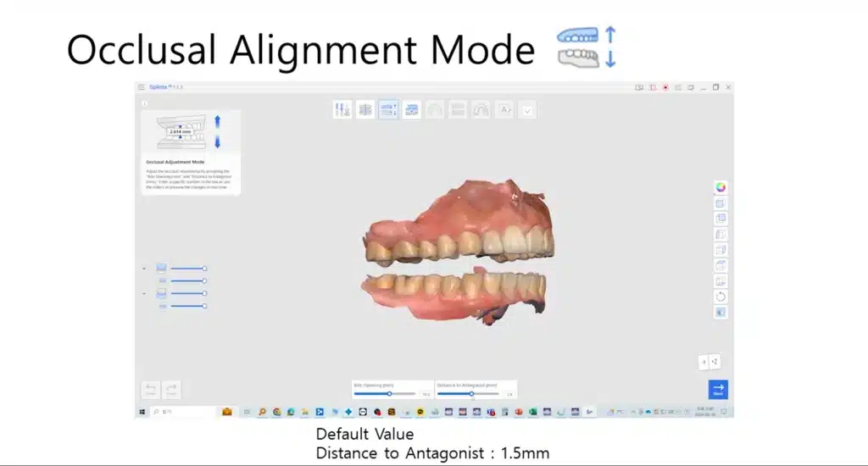Click the fourth view cube icon in right toolbar

721,250
